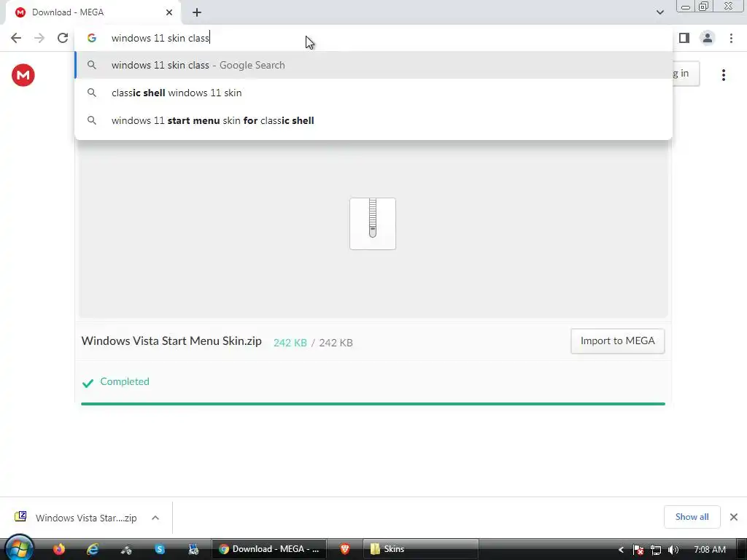The image size is (747, 560).
Task: Click the forward navigation arrow
Action: 39,38
